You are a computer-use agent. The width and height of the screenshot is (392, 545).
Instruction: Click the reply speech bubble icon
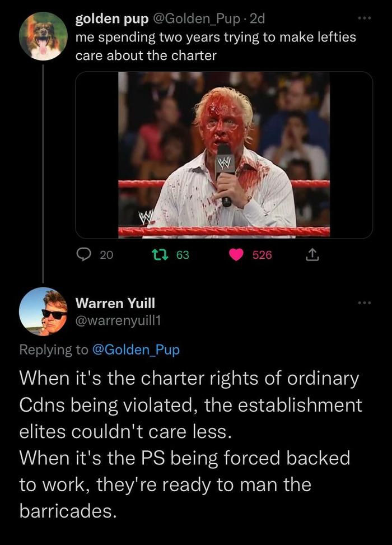(x=83, y=255)
